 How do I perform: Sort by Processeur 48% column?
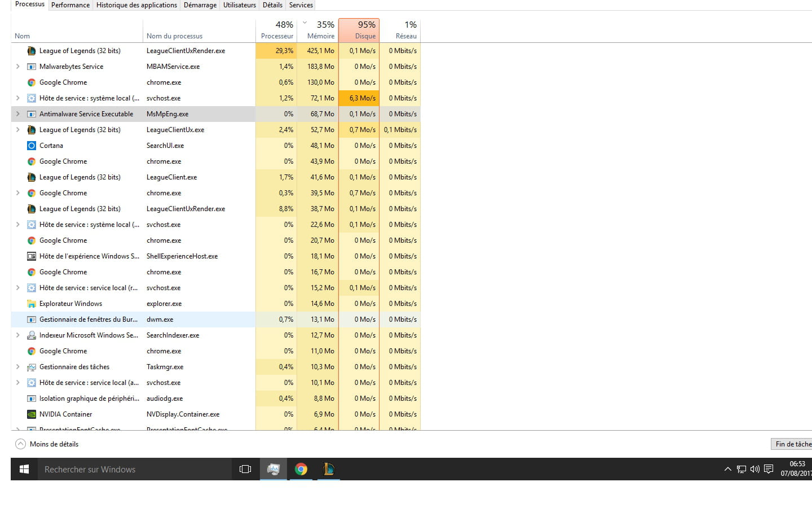(276, 30)
